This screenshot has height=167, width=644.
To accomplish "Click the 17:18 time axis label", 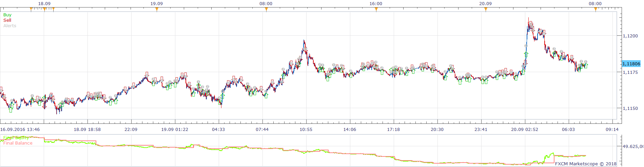I will pyautogui.click(x=393, y=130).
